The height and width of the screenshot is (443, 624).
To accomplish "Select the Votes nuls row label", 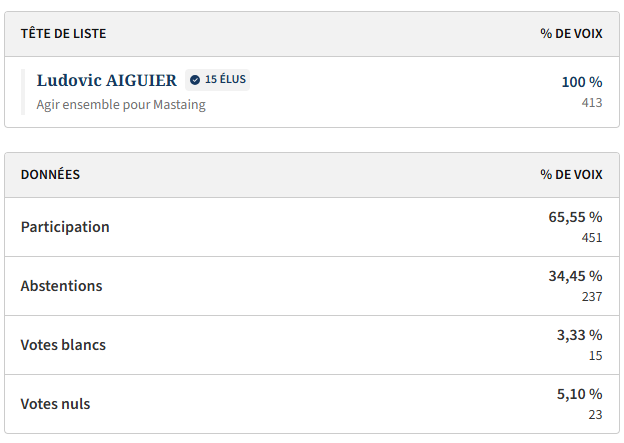I will pos(55,404).
